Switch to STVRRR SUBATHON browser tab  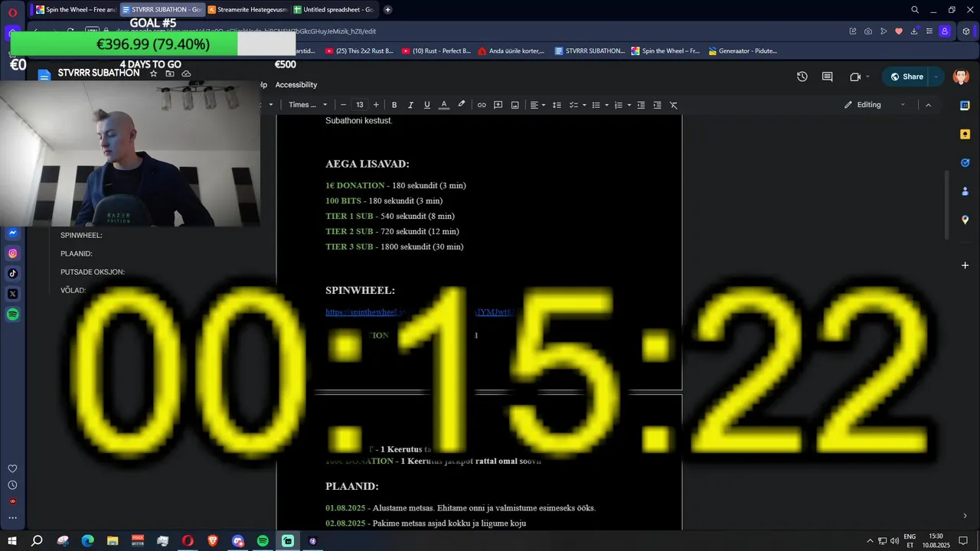(162, 10)
